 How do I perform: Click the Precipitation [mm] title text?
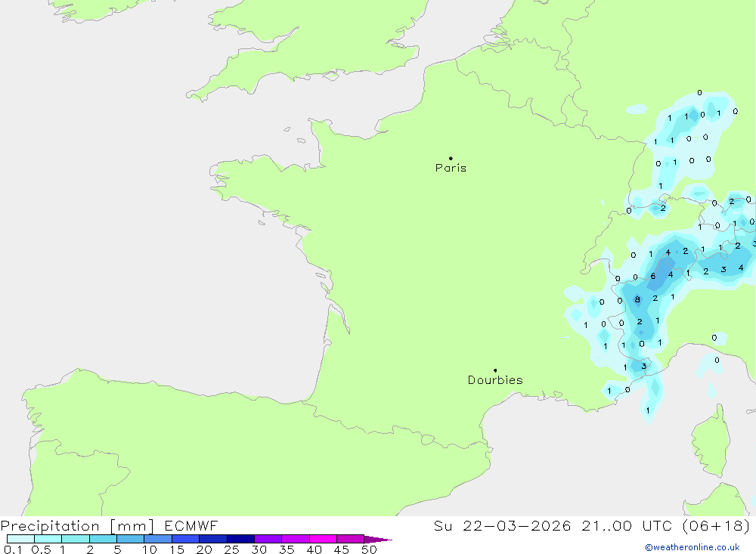pyautogui.click(x=77, y=526)
